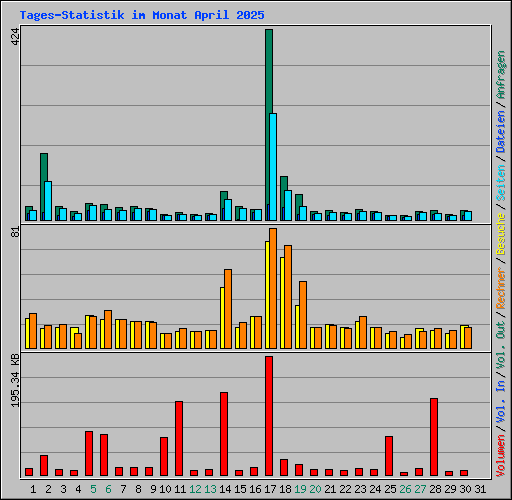This screenshot has width=512, height=500.
Task: Click the 'Volumen' legend label
Action: point(501,456)
